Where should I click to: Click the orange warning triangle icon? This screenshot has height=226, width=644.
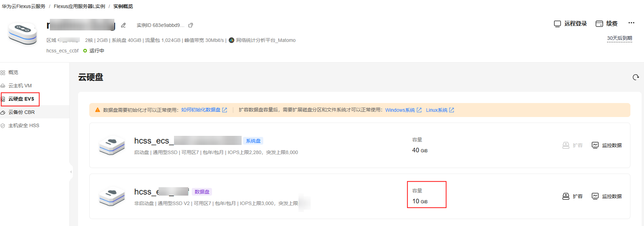tap(98, 110)
